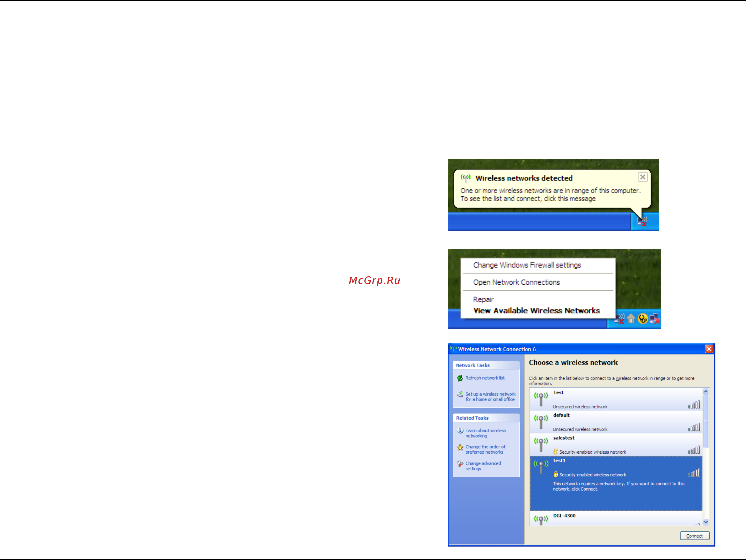Click the lock icon on test1
Viewport: 746px width, 560px height.
tap(555, 474)
